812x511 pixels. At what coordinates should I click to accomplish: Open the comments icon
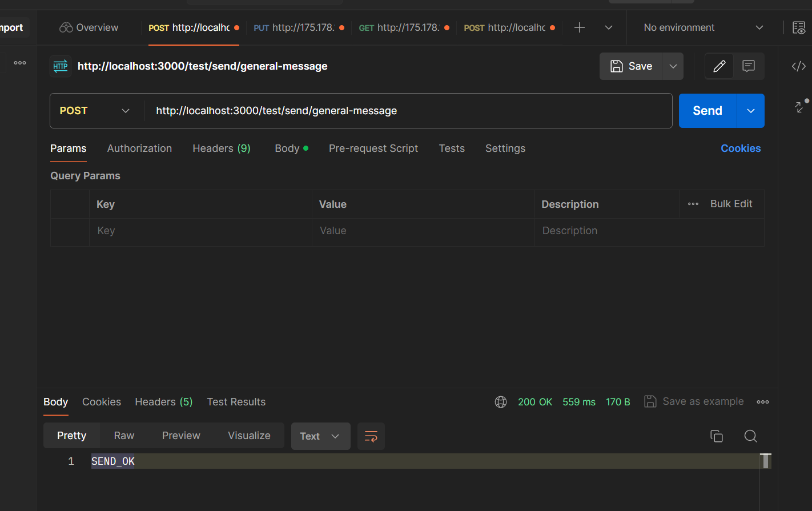749,66
